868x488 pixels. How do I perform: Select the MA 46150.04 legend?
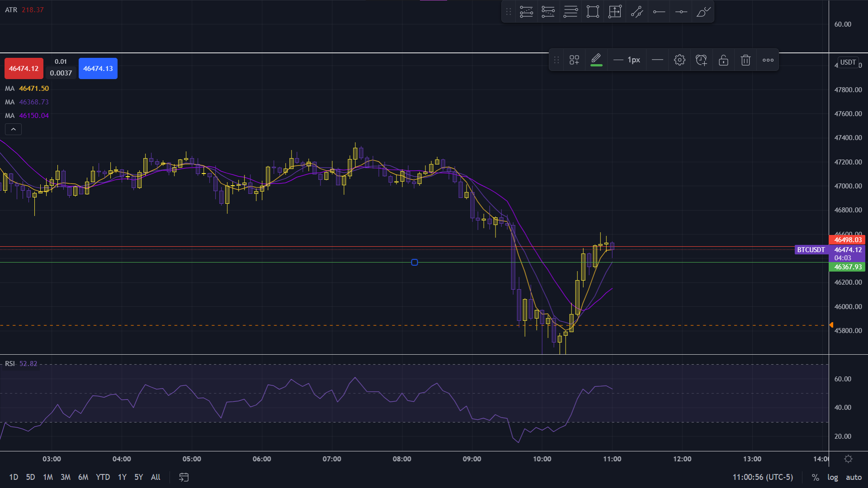tap(27, 116)
